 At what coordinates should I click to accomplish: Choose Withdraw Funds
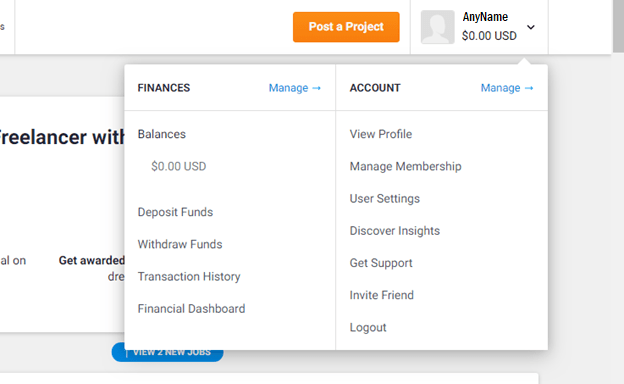click(180, 244)
